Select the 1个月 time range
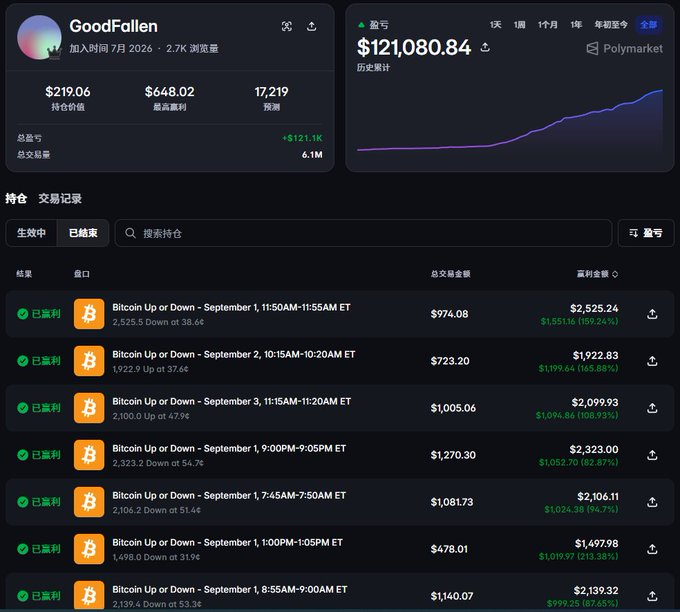680x612 pixels. coord(548,25)
